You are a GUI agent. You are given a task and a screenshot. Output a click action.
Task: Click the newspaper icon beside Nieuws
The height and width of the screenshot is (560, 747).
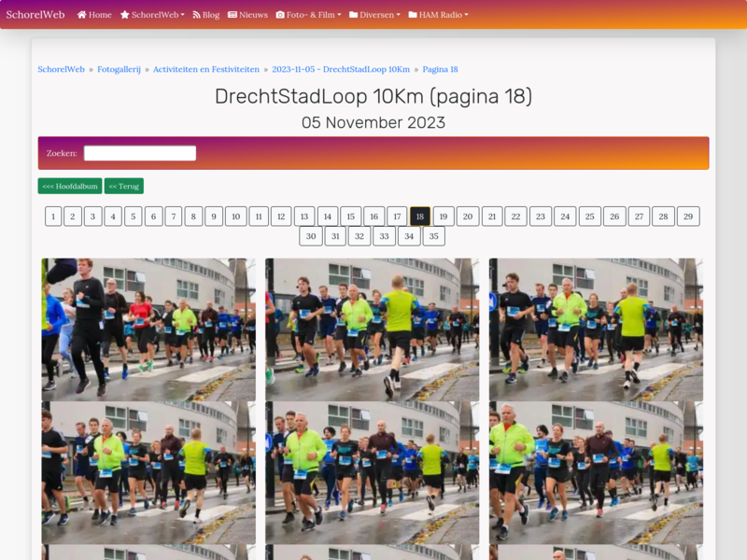coord(233,15)
